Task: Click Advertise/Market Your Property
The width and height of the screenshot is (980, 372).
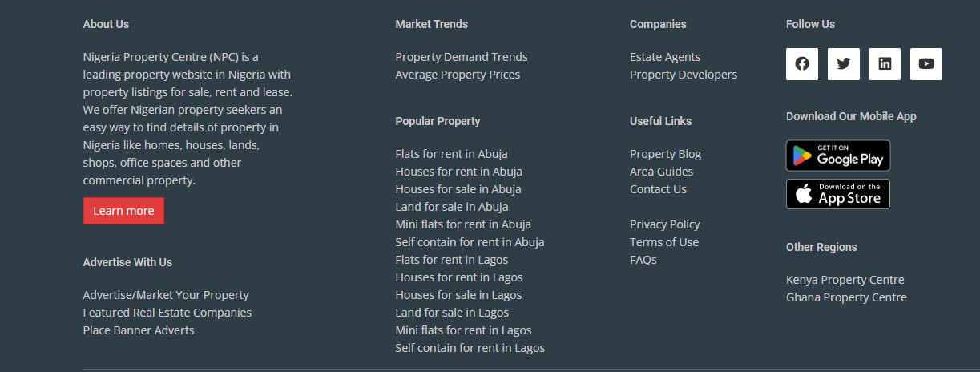Action: pos(166,295)
